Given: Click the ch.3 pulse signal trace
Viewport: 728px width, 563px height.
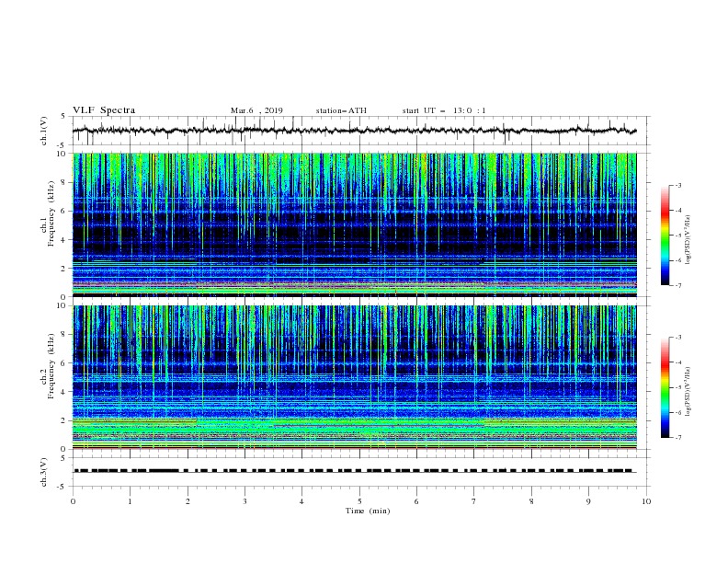Looking at the screenshot, I should click(355, 471).
